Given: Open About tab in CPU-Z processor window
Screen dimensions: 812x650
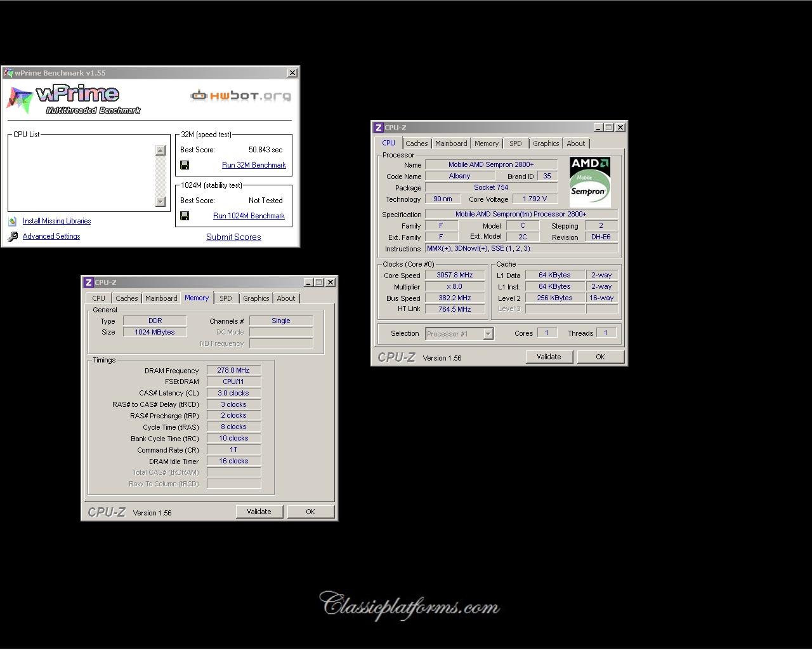Looking at the screenshot, I should click(576, 143).
